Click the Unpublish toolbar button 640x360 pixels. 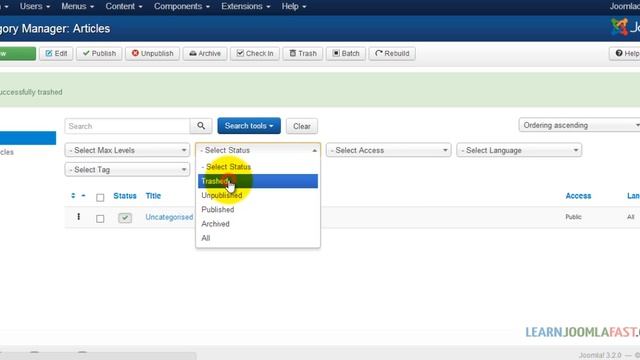click(152, 53)
